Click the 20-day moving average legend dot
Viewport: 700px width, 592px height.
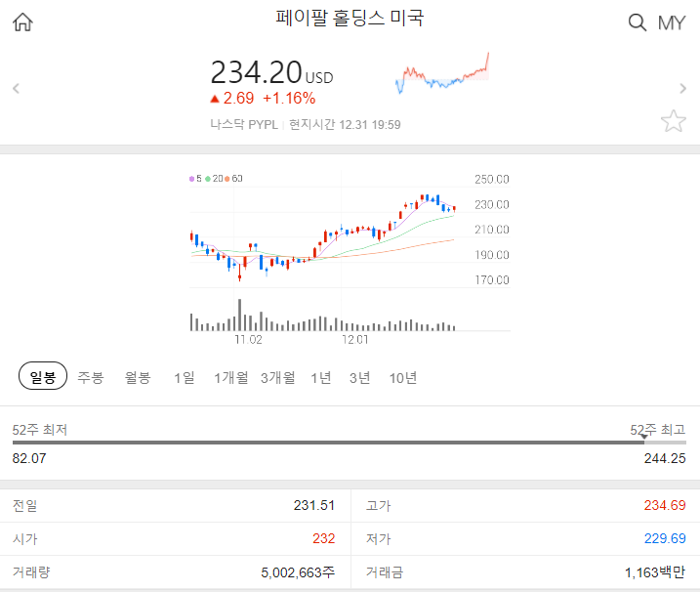pos(208,179)
